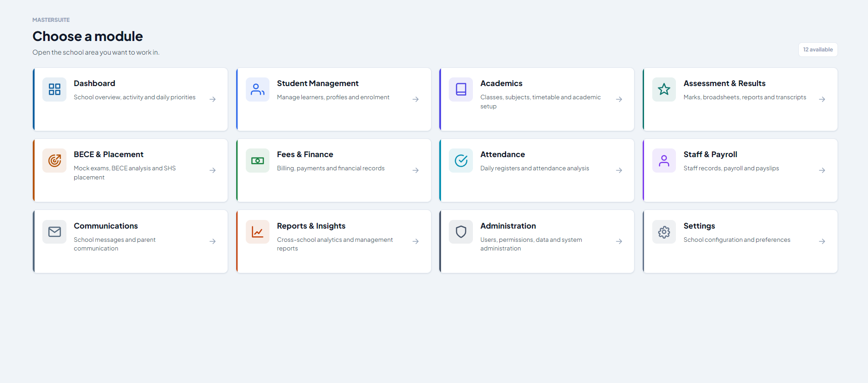Screen dimensions: 868x383
Task: Click the arrow on the BECE & Placement card
Action: coord(213,170)
